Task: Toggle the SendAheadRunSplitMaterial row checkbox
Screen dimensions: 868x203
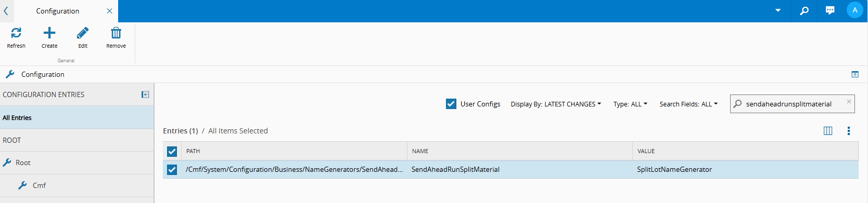Action: (x=172, y=169)
